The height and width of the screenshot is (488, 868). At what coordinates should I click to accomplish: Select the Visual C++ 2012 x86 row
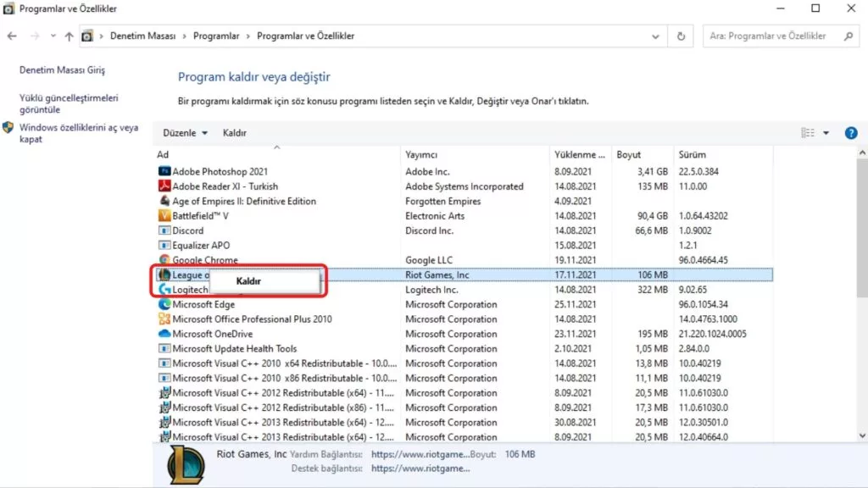point(464,408)
